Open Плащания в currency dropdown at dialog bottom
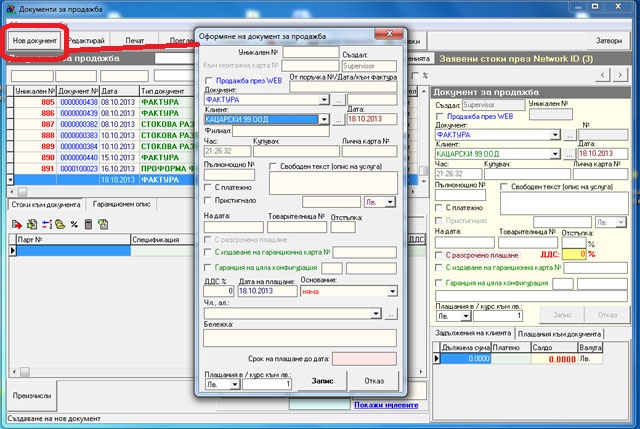This screenshot has width=640, height=429. (235, 385)
